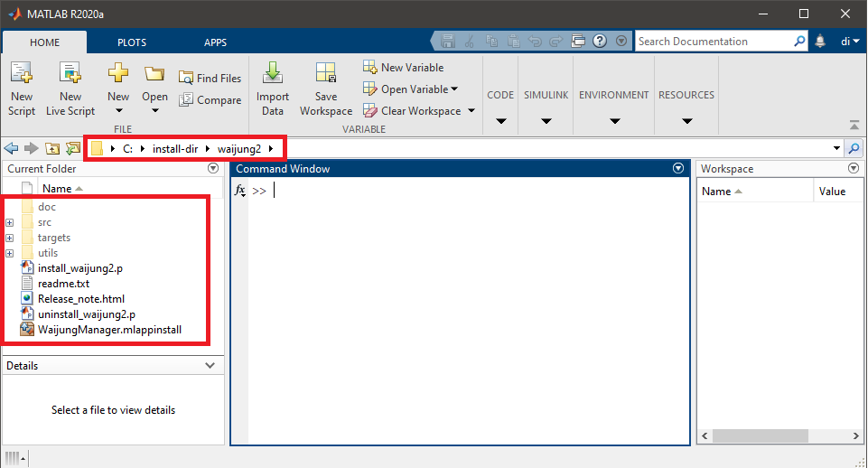The height and width of the screenshot is (468, 868).
Task: Open quick access toolbar options arrow
Action: (621, 41)
